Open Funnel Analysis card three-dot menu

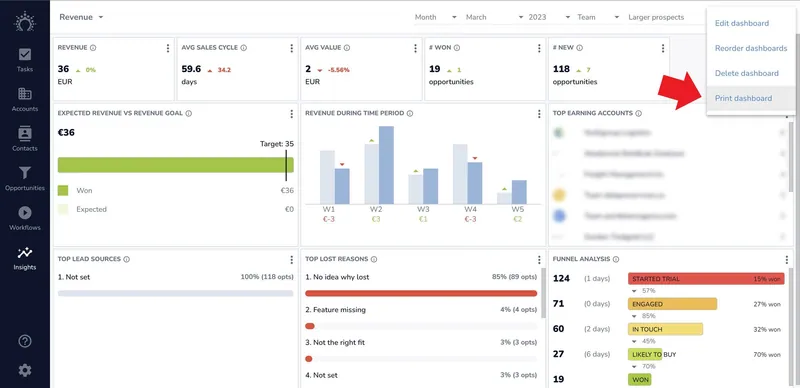click(787, 259)
